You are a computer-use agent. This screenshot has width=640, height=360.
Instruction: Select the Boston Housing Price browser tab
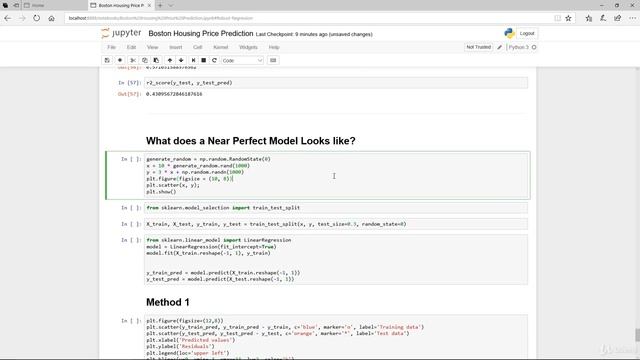tap(121, 5)
